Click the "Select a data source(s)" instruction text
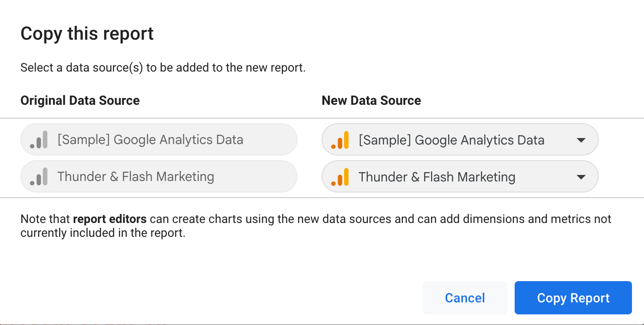 (x=82, y=68)
